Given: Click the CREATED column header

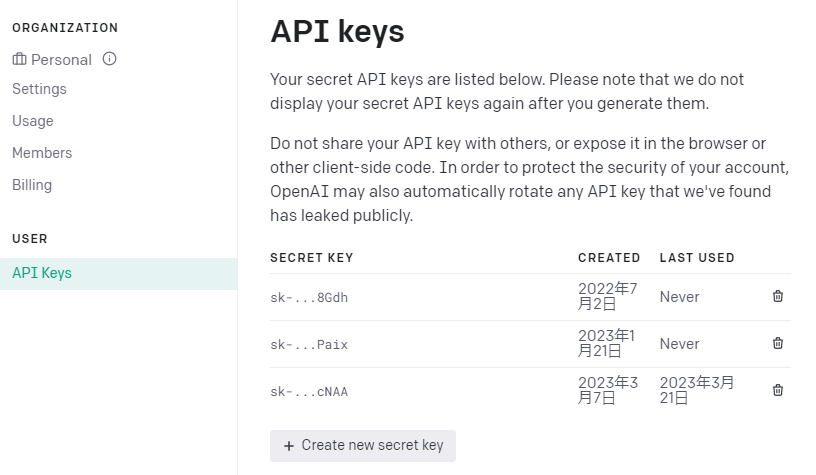Looking at the screenshot, I should pos(609,258).
